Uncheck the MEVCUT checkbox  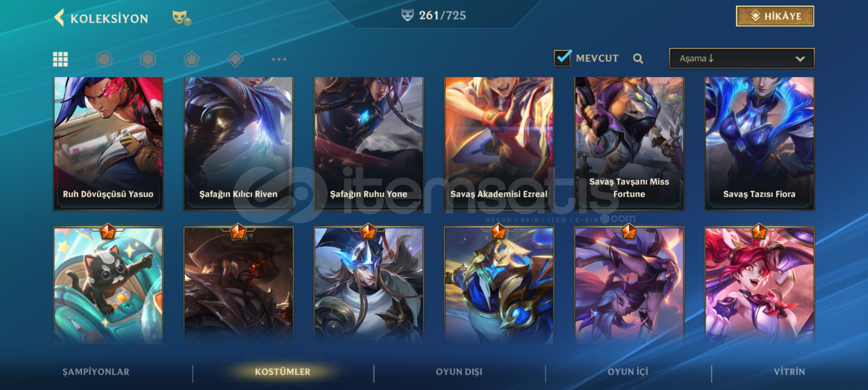(x=563, y=58)
